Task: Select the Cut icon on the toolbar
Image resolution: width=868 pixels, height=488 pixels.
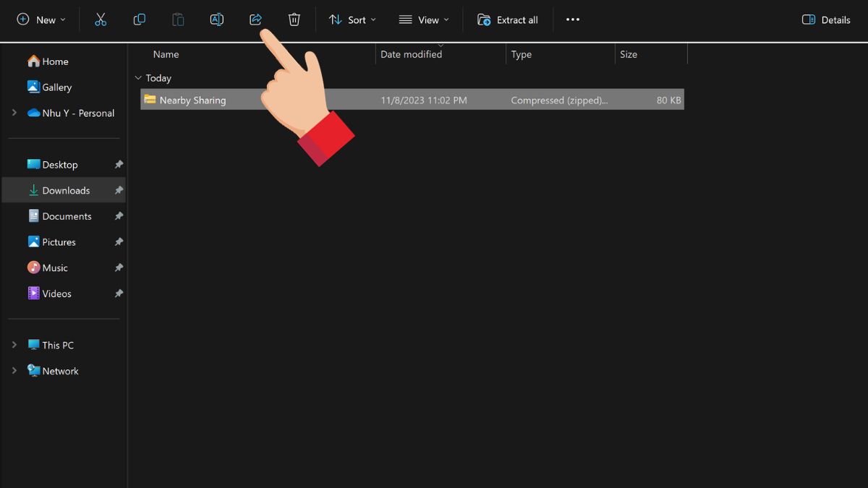Action: click(101, 20)
